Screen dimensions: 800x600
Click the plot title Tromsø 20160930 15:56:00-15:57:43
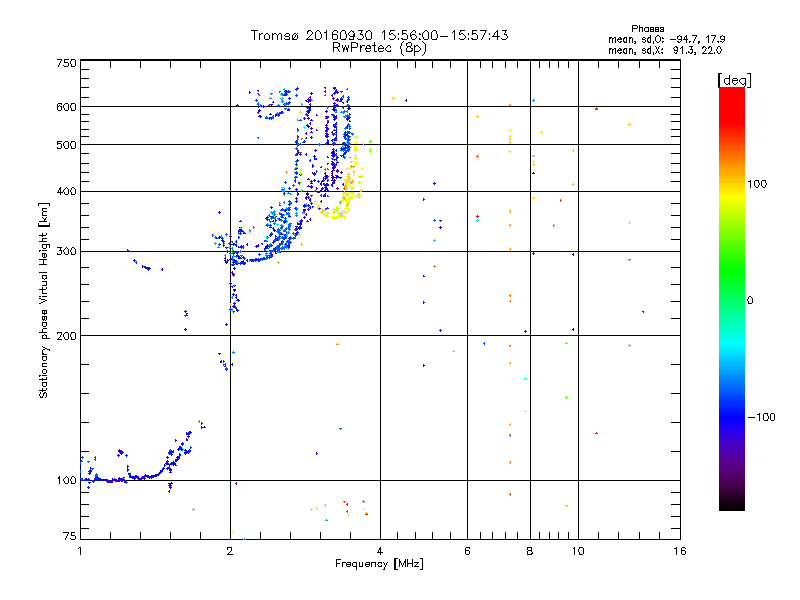point(379,35)
